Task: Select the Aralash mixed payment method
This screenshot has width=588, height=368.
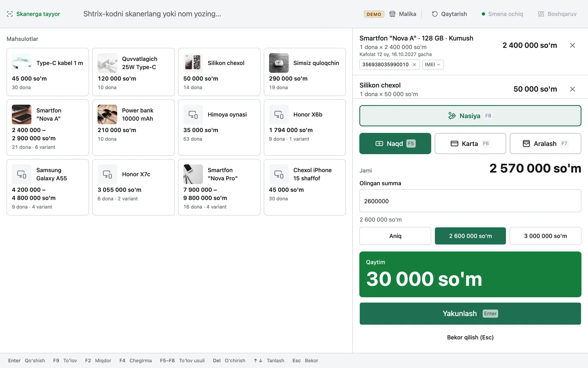Action: (x=546, y=144)
